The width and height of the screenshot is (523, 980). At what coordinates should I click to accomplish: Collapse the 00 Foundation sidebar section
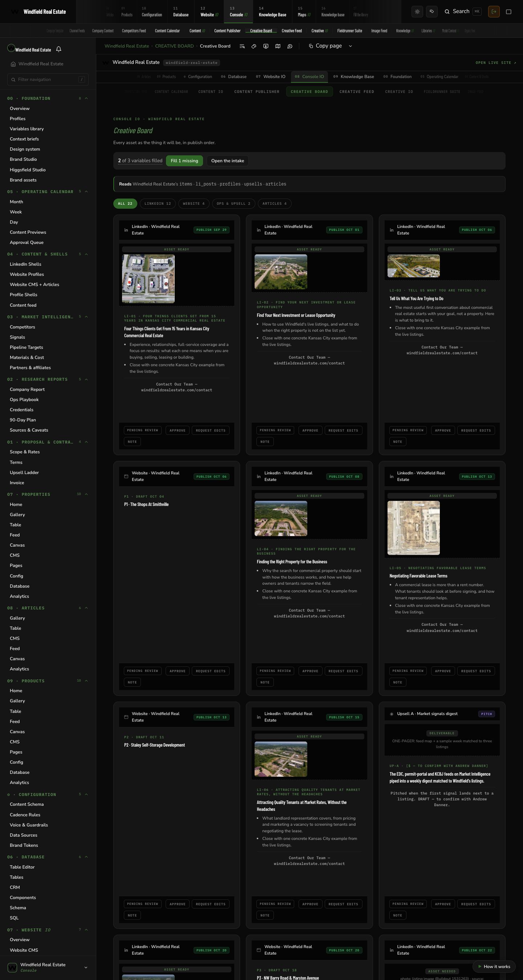(86, 98)
